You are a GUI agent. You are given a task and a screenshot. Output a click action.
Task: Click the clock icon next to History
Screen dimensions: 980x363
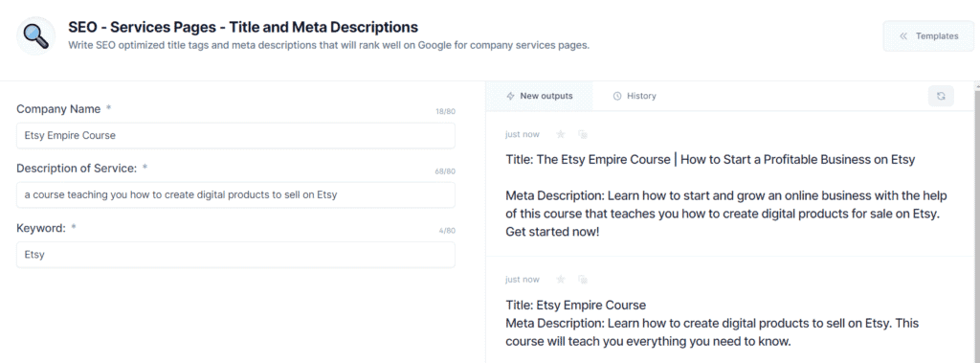pyautogui.click(x=617, y=96)
